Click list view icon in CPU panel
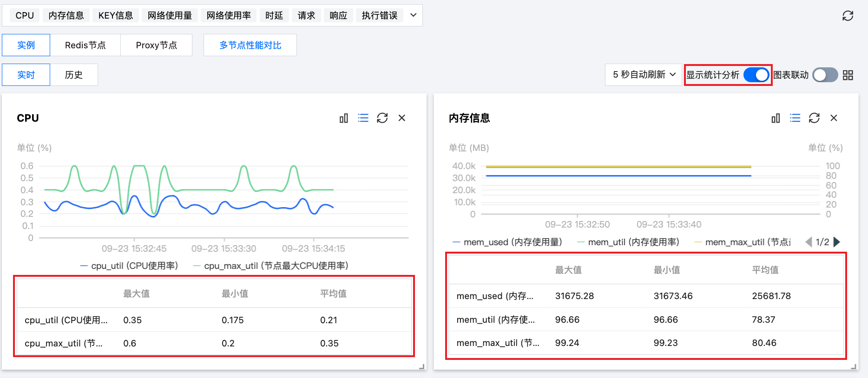The width and height of the screenshot is (868, 378). click(363, 118)
